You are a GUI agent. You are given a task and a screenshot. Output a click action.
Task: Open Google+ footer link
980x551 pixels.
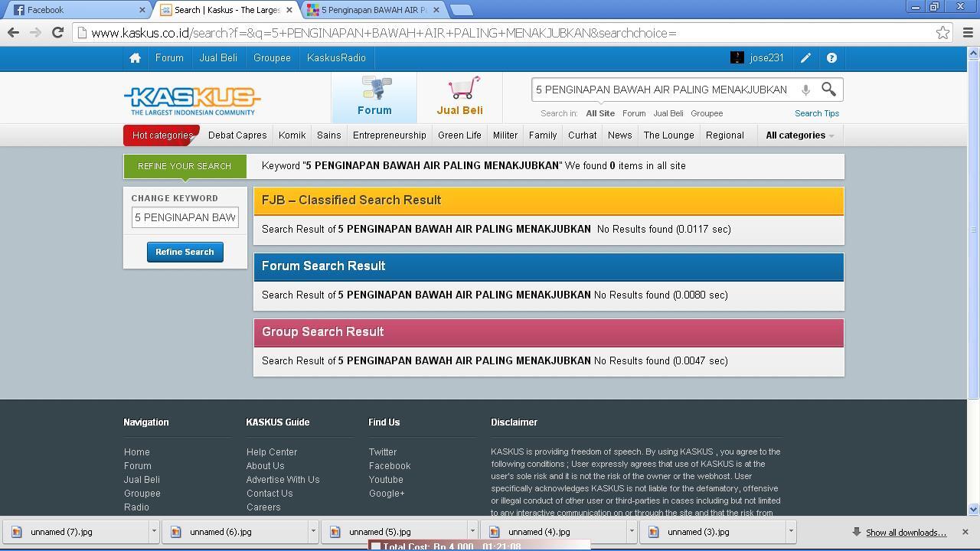[387, 494]
